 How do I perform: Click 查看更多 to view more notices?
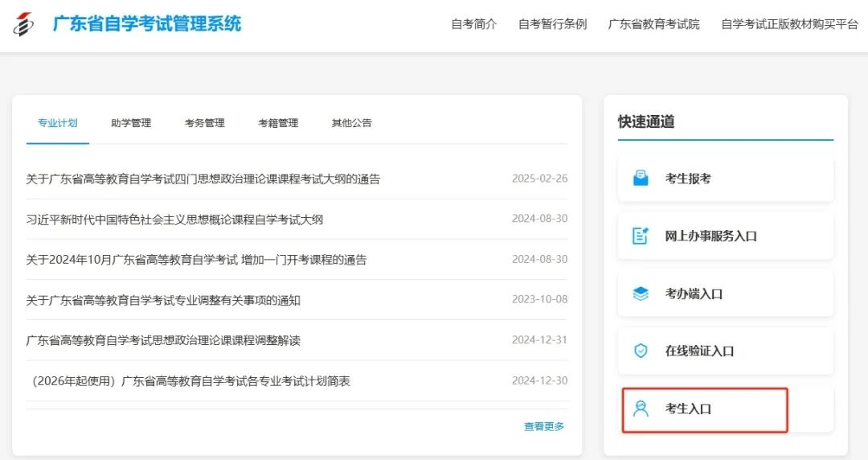pyautogui.click(x=544, y=426)
